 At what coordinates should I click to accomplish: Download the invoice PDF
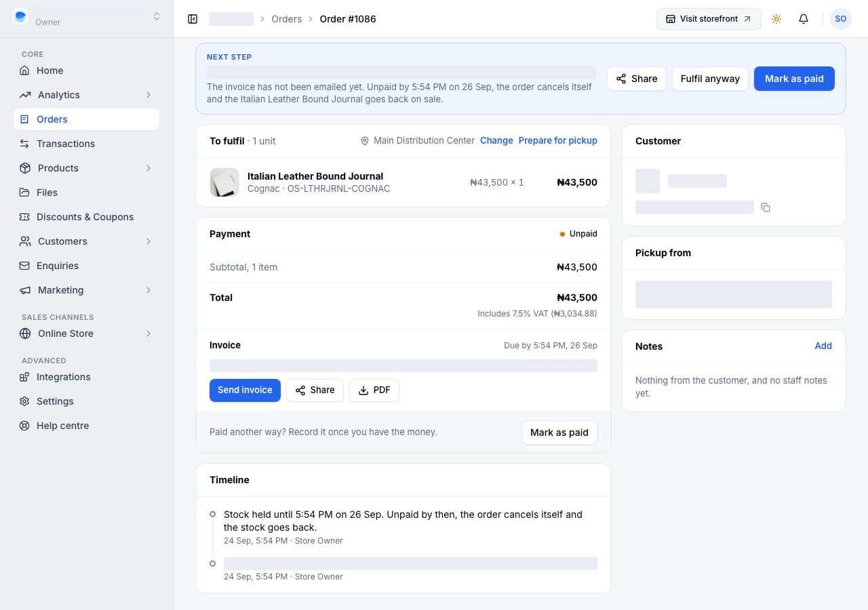pos(374,390)
